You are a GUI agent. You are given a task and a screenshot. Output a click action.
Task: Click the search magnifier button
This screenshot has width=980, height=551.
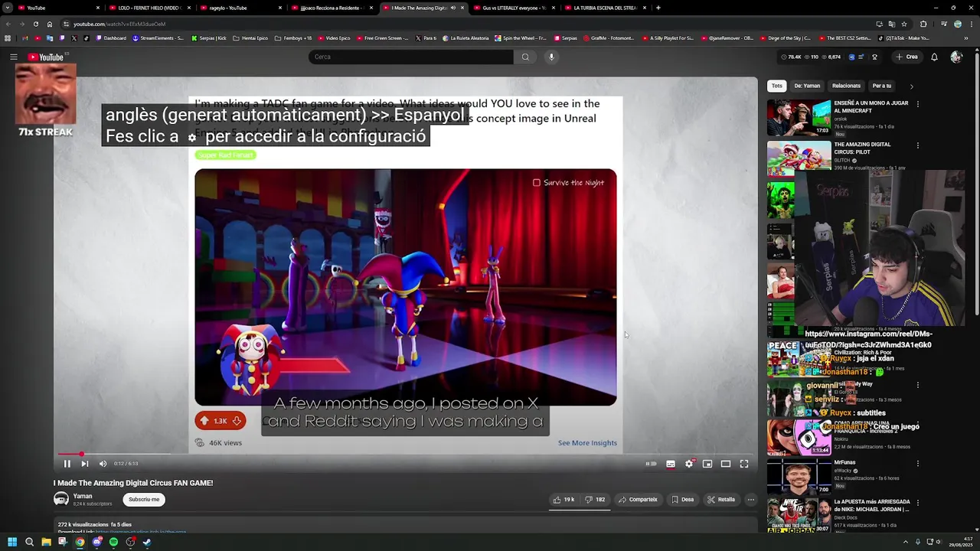[525, 57]
